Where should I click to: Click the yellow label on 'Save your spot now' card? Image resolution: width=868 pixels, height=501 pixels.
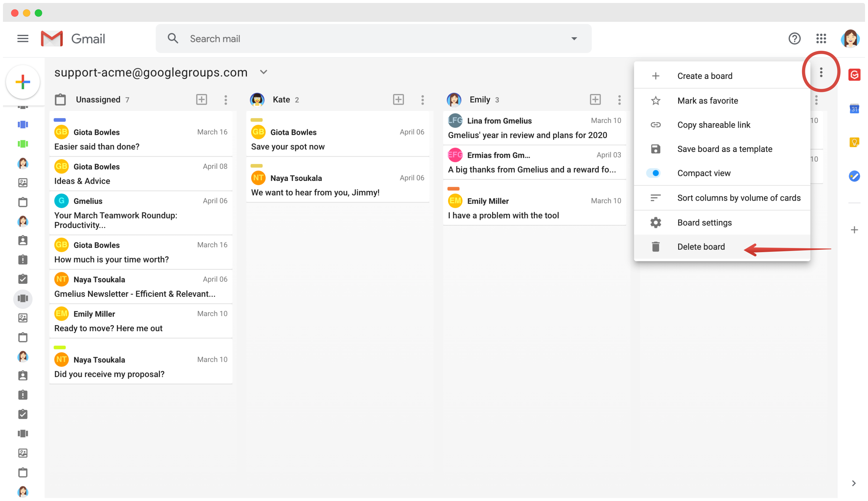pyautogui.click(x=256, y=120)
